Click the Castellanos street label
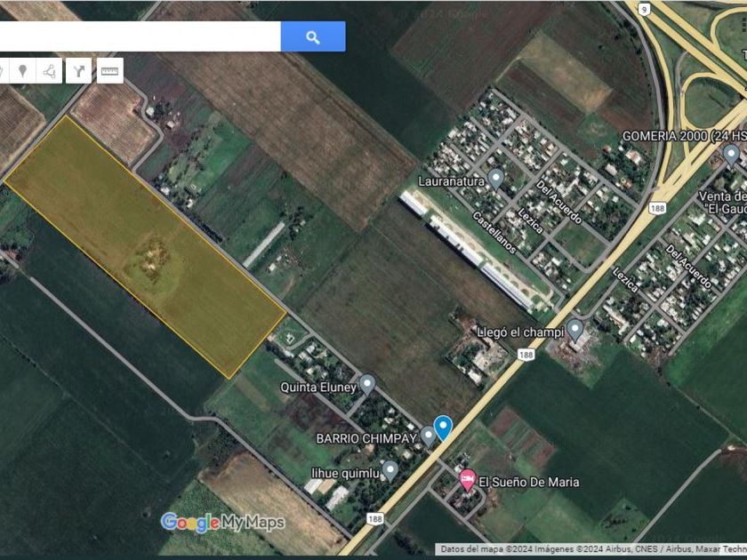The height and width of the screenshot is (560, 747). click(494, 232)
